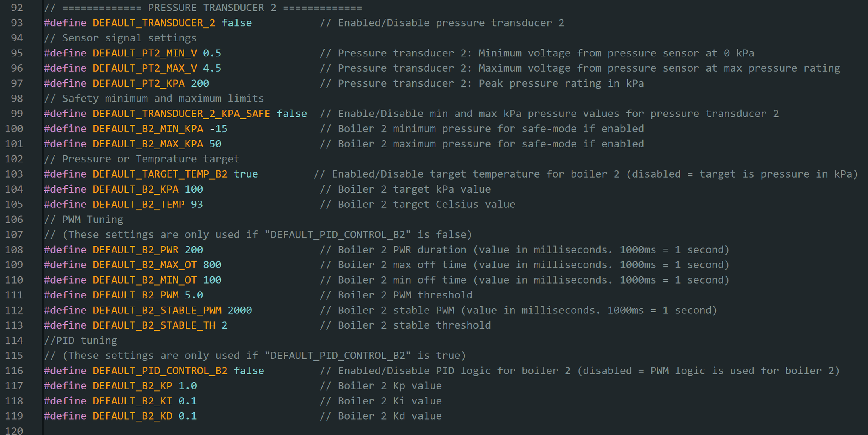
Task: Click the 4.5 value of DEFAULT_PT2_MAX_V
Action: (212, 68)
